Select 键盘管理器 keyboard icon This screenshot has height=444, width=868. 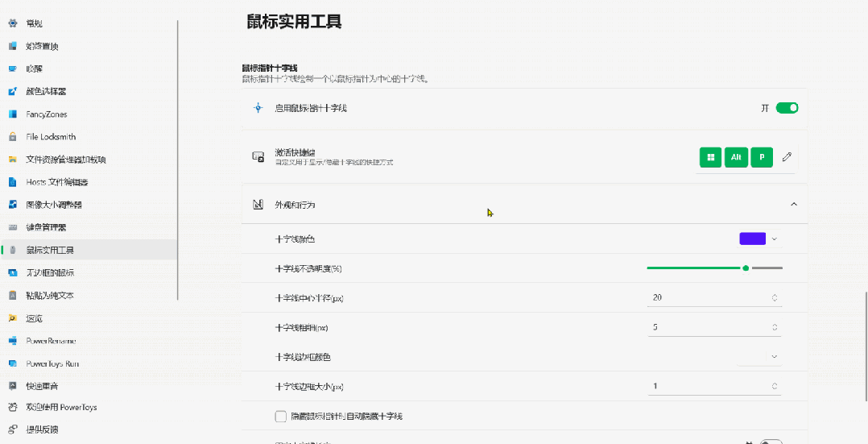pos(13,227)
